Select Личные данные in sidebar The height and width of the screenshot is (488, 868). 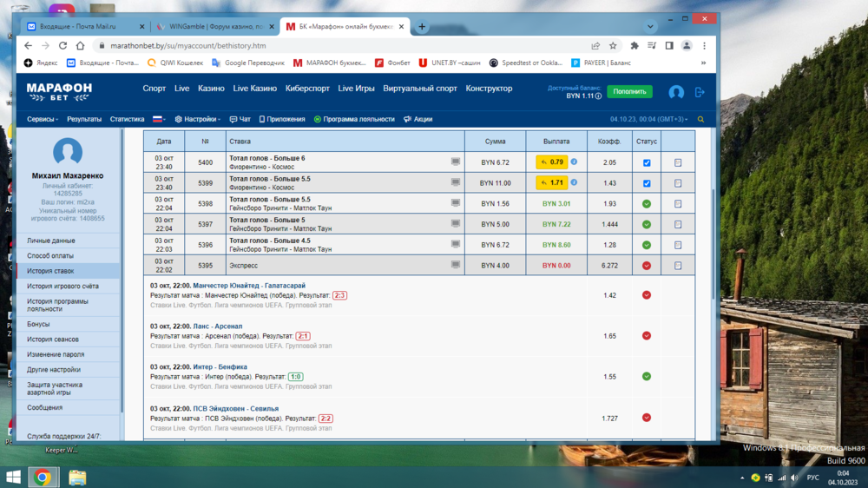coord(68,241)
